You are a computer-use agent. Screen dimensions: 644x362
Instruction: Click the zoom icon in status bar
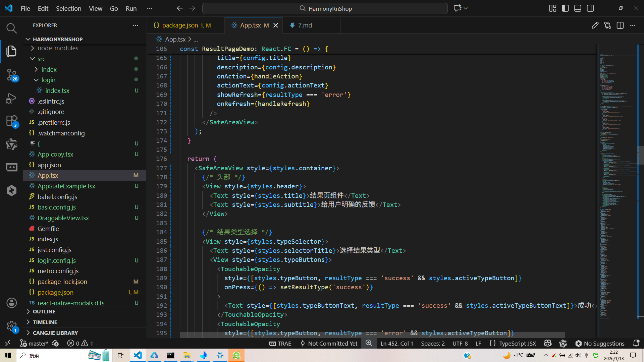[x=369, y=343]
